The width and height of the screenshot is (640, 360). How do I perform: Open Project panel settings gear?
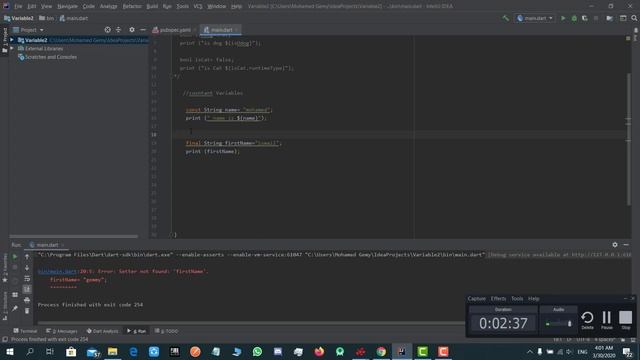click(x=131, y=30)
